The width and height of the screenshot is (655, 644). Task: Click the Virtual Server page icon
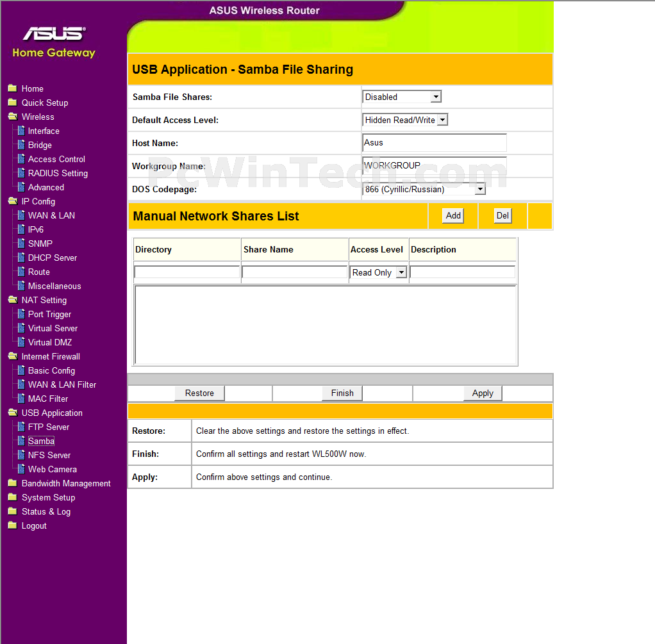coord(21,328)
